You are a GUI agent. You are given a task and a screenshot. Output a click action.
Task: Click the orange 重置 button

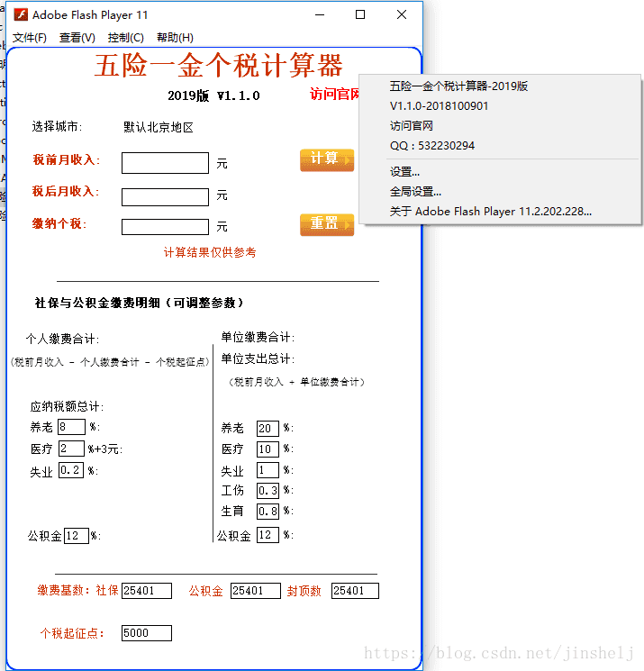click(327, 224)
